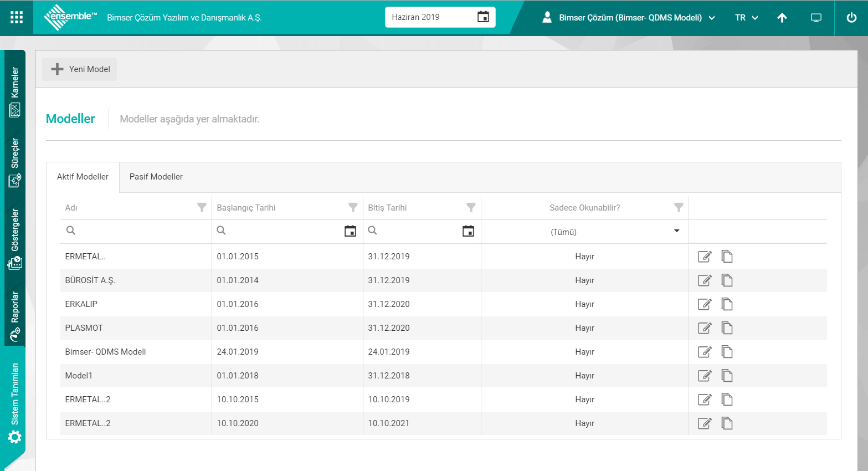Image resolution: width=868 pixels, height=471 pixels.
Task: Click the Yeni Model button
Action: click(x=80, y=69)
